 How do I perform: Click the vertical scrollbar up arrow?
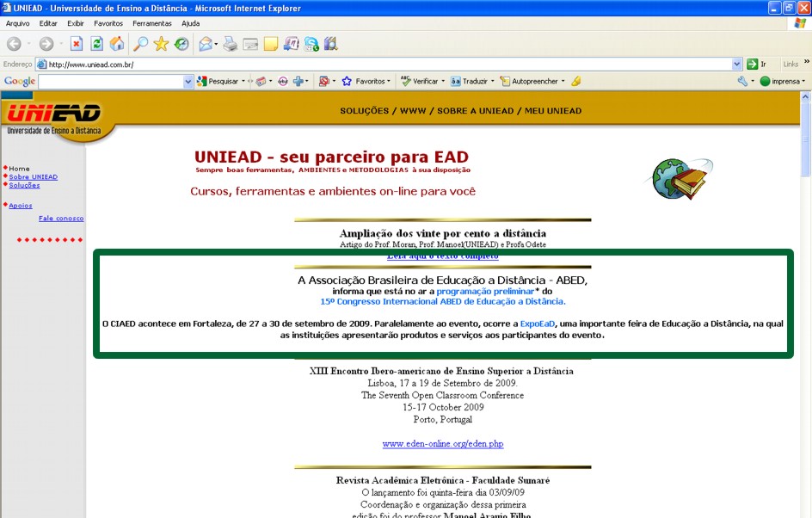805,96
